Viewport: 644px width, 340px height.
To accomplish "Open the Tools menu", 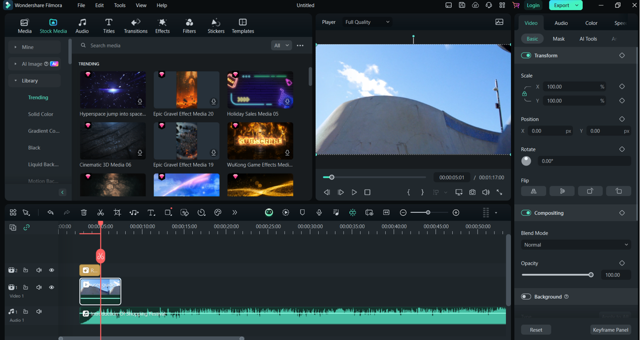I will [x=120, y=6].
